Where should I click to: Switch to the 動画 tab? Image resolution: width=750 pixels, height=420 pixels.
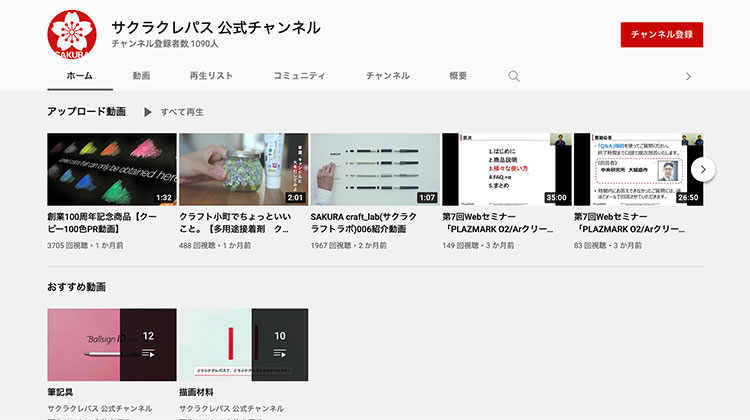[142, 76]
